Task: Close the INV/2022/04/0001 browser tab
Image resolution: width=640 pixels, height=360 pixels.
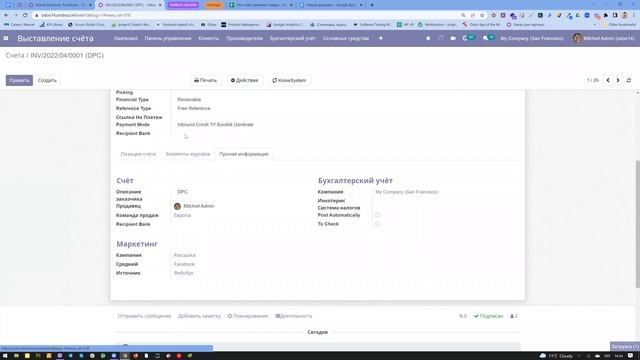Action: (x=160, y=5)
